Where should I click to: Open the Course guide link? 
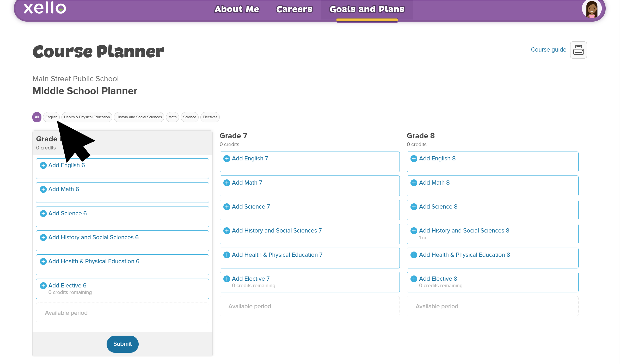click(x=549, y=50)
